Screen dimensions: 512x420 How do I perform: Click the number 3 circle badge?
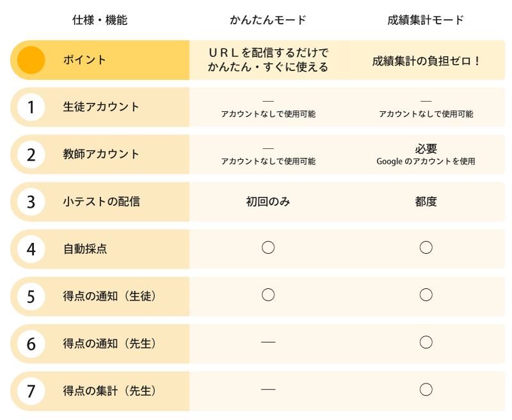[31, 202]
